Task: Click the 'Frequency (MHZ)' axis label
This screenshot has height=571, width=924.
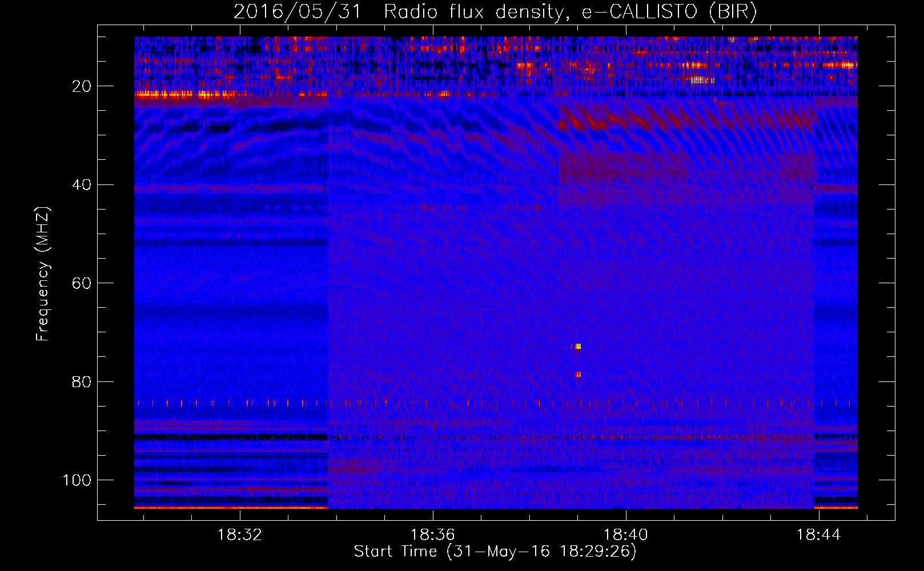Action: coord(43,274)
